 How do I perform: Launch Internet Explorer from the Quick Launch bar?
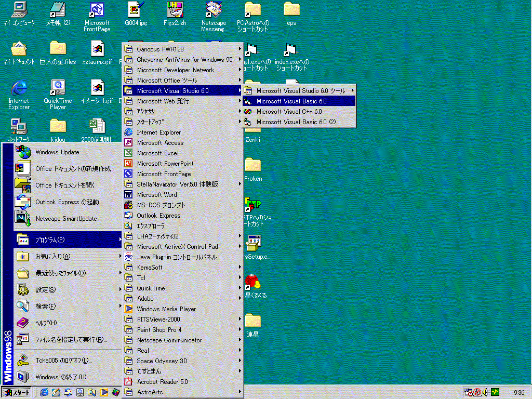coord(44,393)
